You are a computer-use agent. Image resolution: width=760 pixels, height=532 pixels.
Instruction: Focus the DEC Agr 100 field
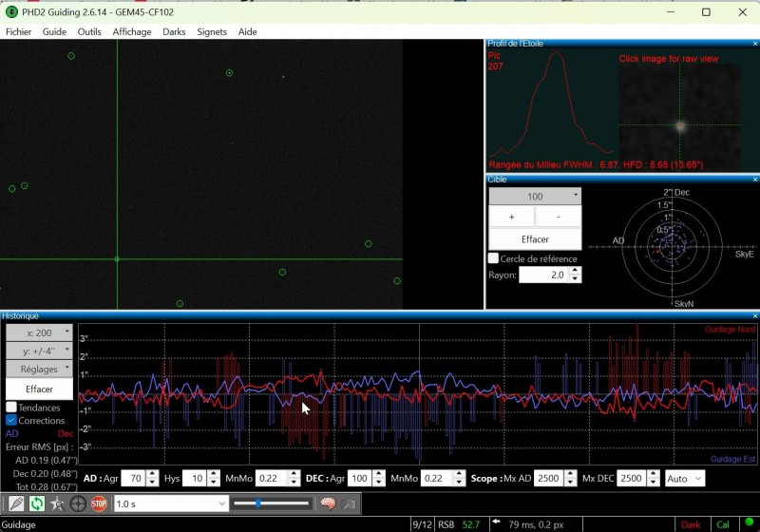360,479
